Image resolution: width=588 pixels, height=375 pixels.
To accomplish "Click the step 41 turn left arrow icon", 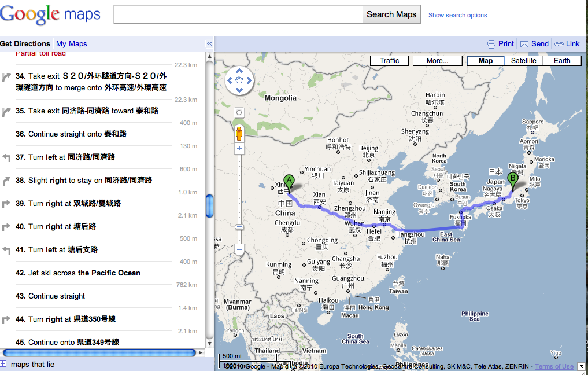I will point(6,251).
